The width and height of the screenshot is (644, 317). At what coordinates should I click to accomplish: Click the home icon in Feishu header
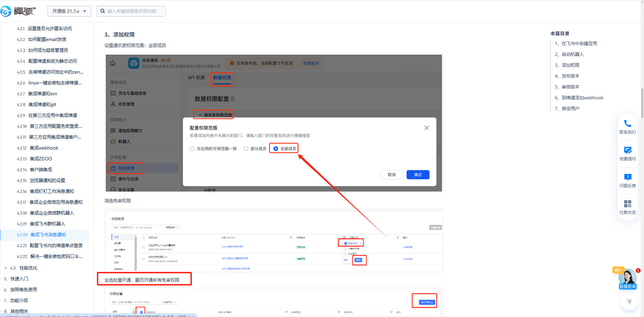(113, 63)
